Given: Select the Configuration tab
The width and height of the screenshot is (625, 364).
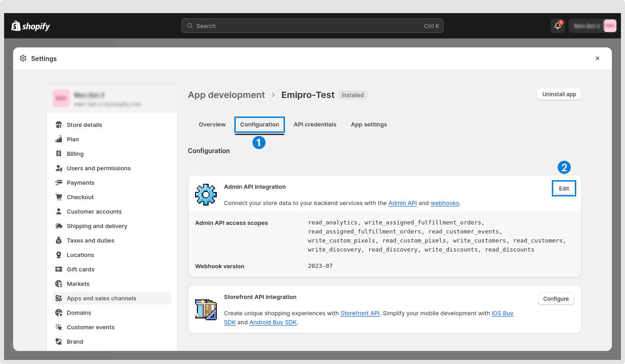Looking at the screenshot, I should click(260, 125).
